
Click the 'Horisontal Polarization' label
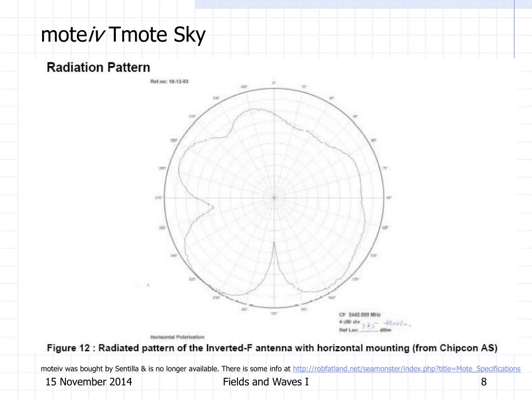(177, 337)
